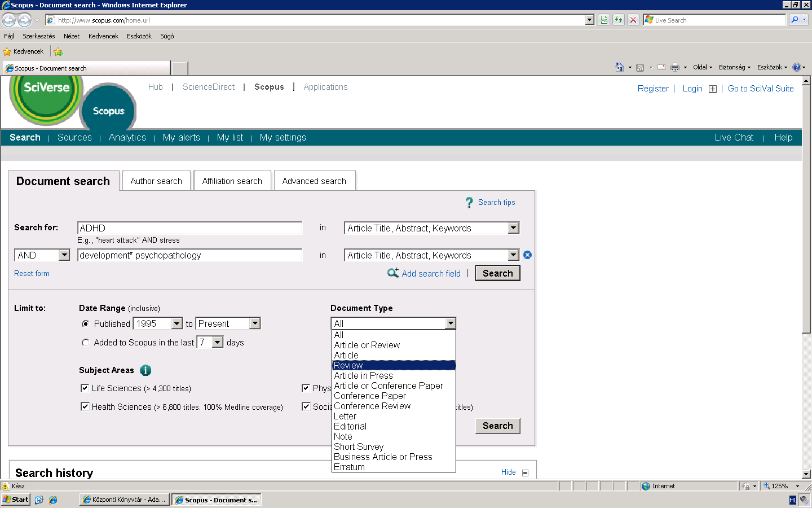Viewport: 812px width, 508px height.
Task: Open the Sources navigation item
Action: pos(74,138)
